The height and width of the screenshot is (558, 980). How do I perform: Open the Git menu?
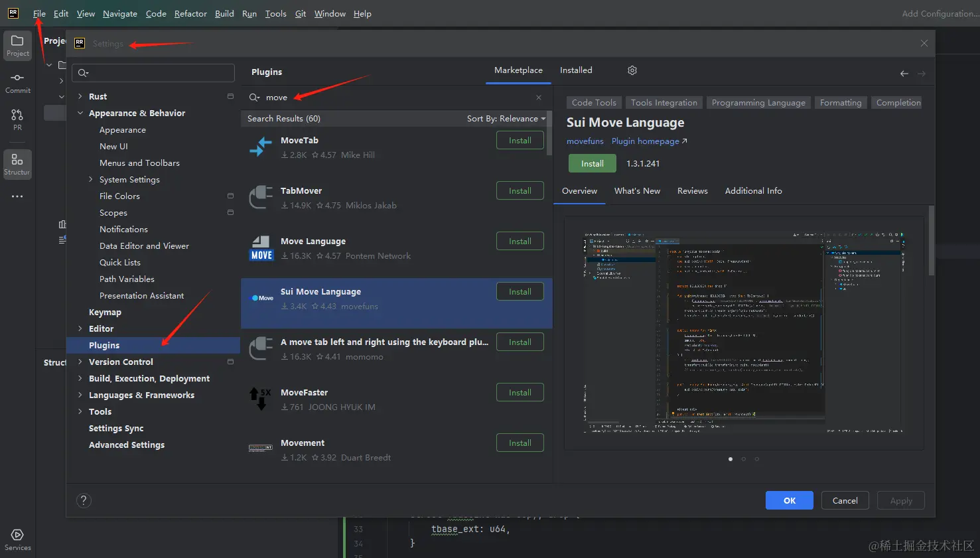point(301,13)
